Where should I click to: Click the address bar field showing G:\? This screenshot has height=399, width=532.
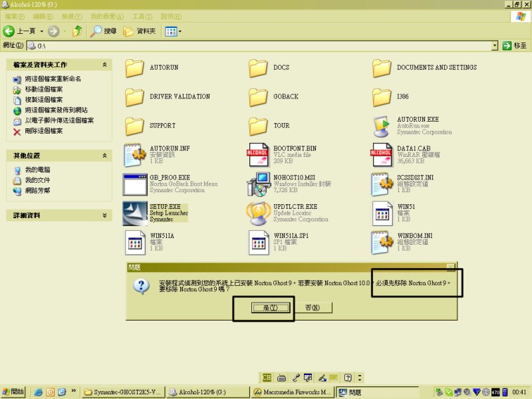[x=259, y=45]
